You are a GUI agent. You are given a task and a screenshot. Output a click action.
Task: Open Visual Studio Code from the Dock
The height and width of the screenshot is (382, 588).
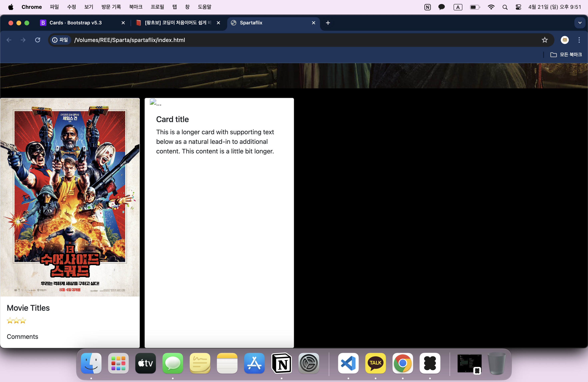coord(348,363)
